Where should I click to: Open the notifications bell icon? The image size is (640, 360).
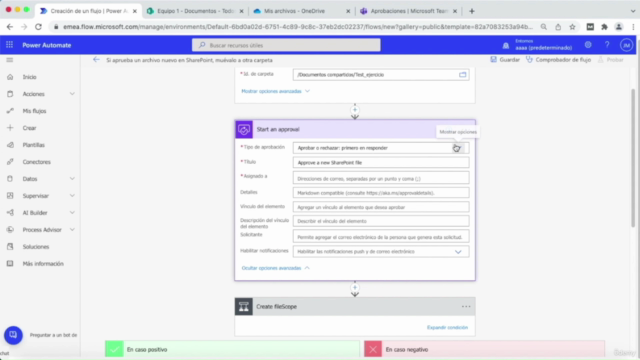[x=506, y=45]
